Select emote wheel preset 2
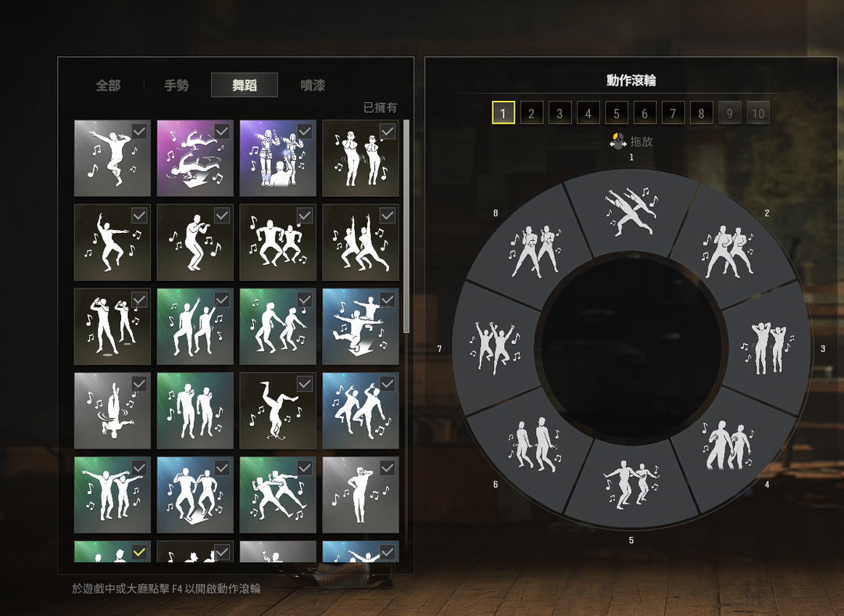The width and height of the screenshot is (844, 616). click(x=531, y=113)
